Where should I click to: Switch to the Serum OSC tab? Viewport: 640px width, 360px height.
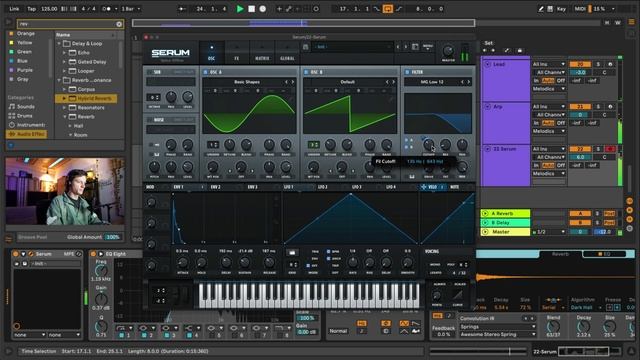(x=211, y=53)
